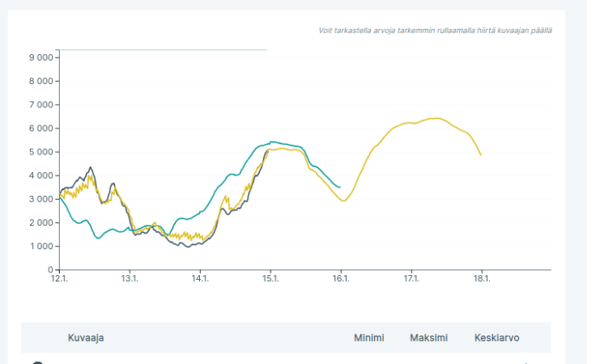
Task: Click the italic hint text above the chart
Action: tap(441, 31)
